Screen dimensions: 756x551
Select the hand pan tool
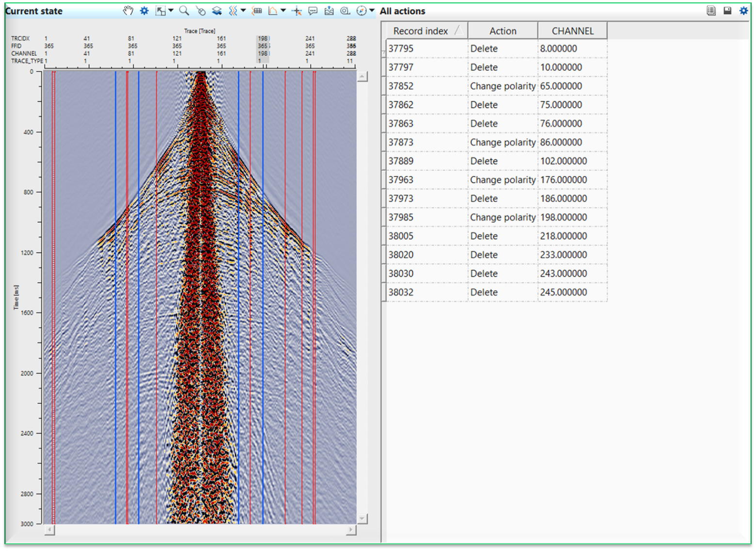(129, 10)
